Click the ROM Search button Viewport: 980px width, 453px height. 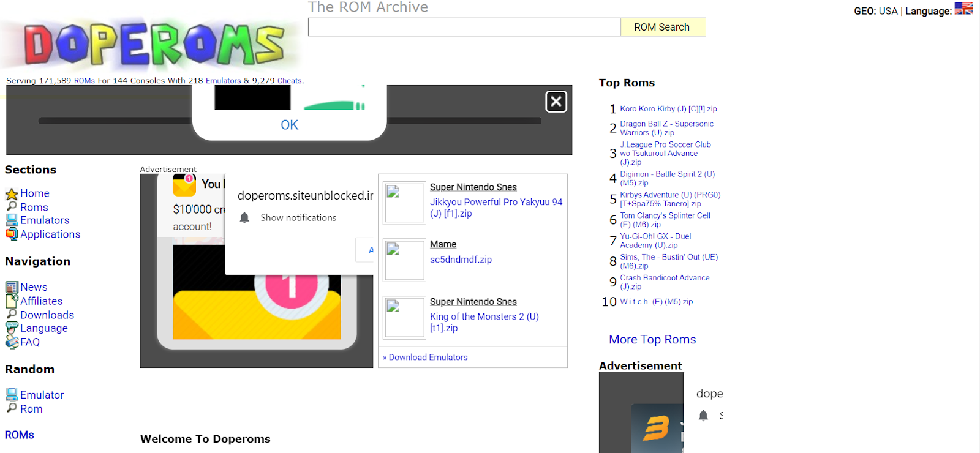[x=663, y=27]
